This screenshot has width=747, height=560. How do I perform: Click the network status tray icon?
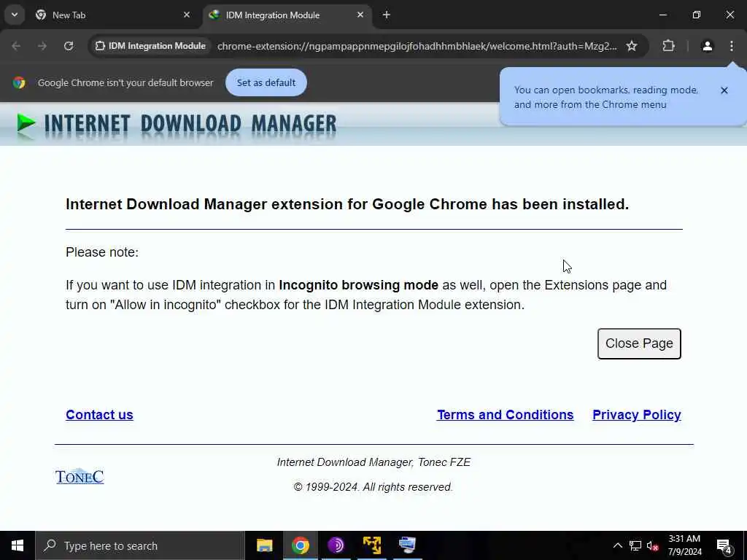click(x=635, y=545)
